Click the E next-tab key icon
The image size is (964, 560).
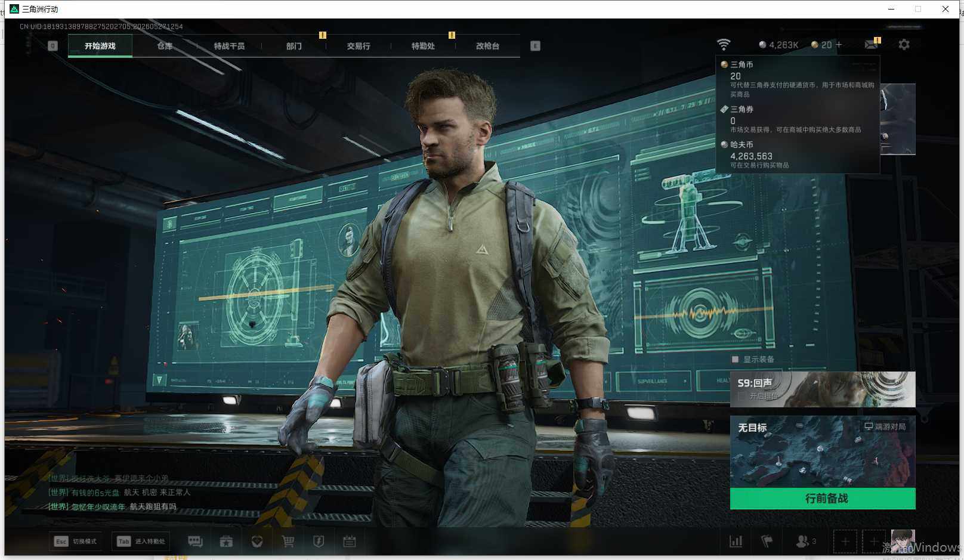535,46
